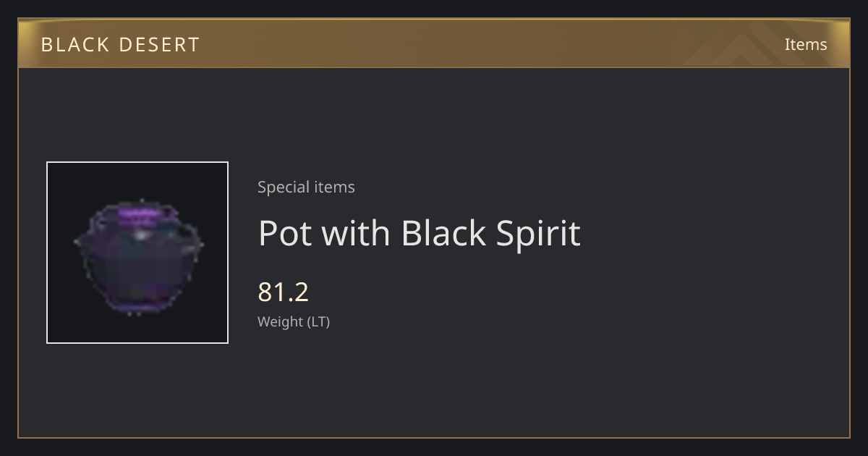
Task: Click the Weight (LT) label
Action: click(294, 321)
